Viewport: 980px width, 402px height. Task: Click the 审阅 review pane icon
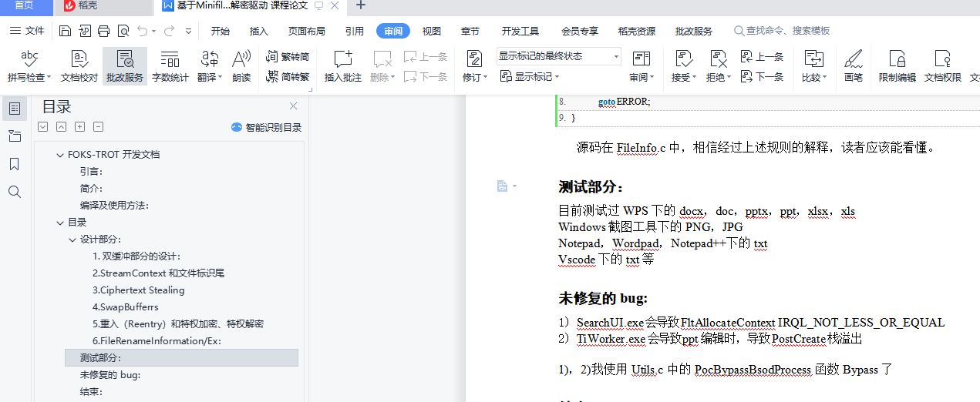[641, 58]
